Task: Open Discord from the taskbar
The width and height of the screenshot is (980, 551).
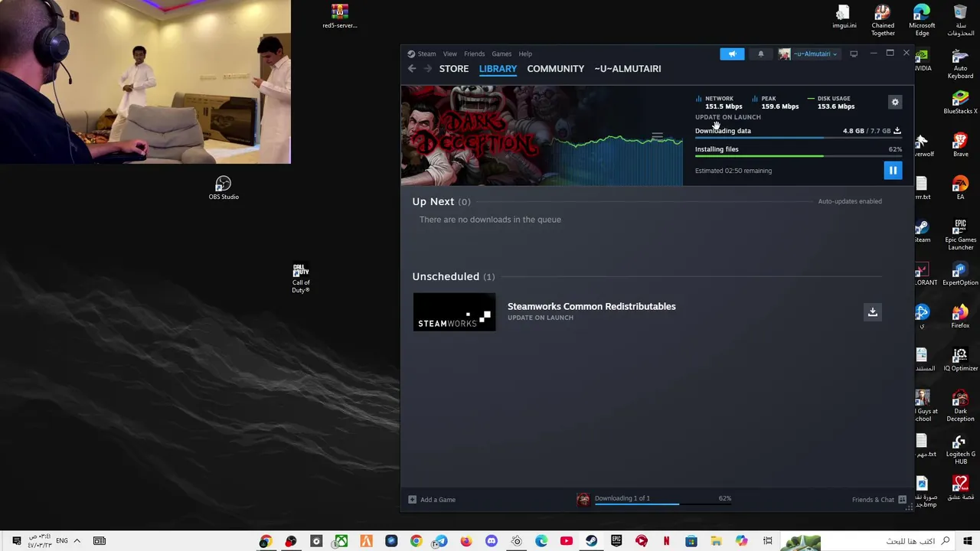Action: 492,541
